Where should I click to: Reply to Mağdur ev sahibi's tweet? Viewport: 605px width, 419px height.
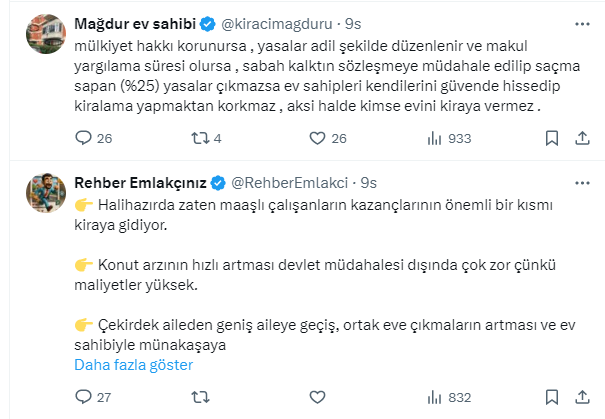pos(83,138)
